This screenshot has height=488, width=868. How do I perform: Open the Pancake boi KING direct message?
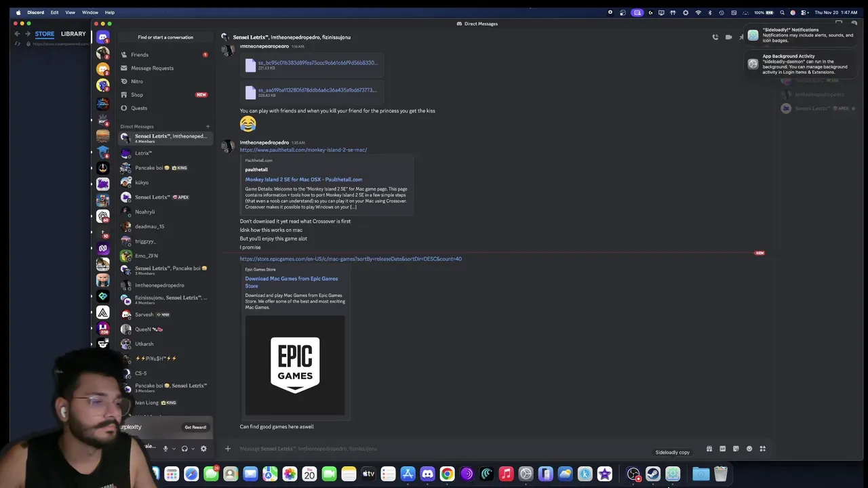click(165, 168)
